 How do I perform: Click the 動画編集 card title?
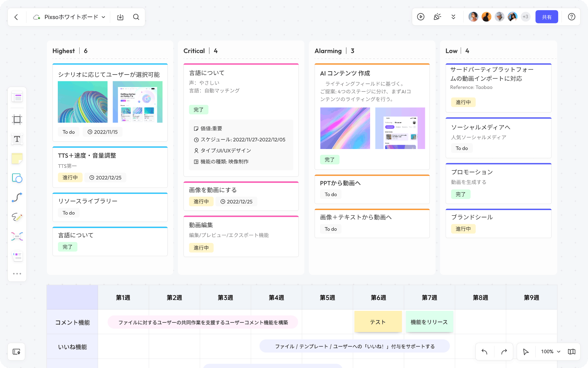(x=201, y=225)
